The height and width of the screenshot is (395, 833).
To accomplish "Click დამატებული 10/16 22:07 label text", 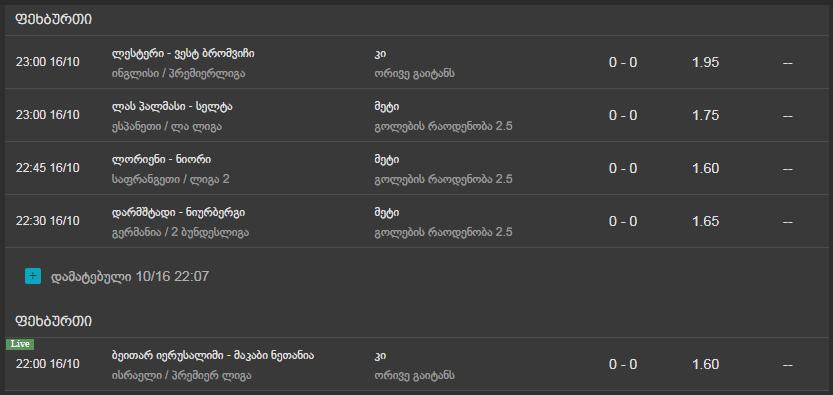I will pyautogui.click(x=130, y=276).
